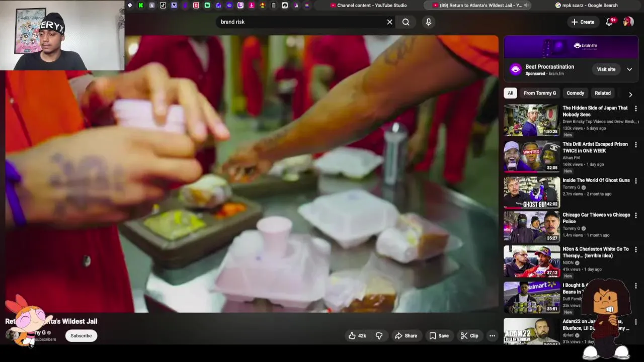Viewport: 644px width, 362px height.
Task: Clear the search box with the X icon
Action: [x=389, y=22]
